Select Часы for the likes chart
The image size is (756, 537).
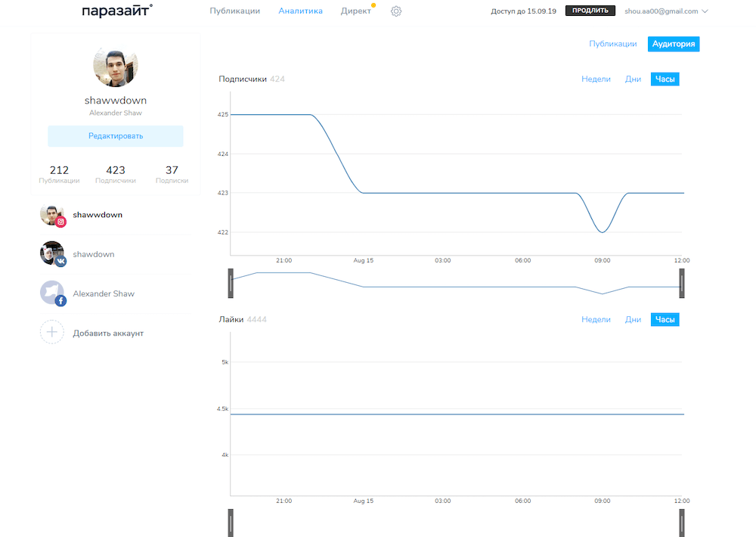[x=665, y=320]
